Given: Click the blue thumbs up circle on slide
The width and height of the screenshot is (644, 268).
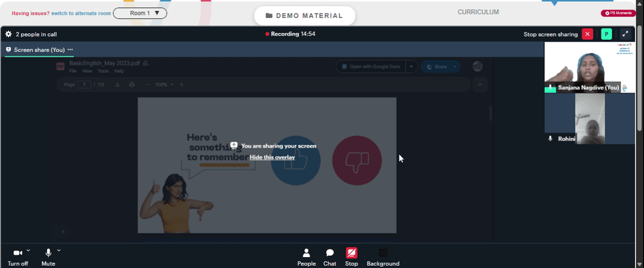Looking at the screenshot, I should (296, 160).
